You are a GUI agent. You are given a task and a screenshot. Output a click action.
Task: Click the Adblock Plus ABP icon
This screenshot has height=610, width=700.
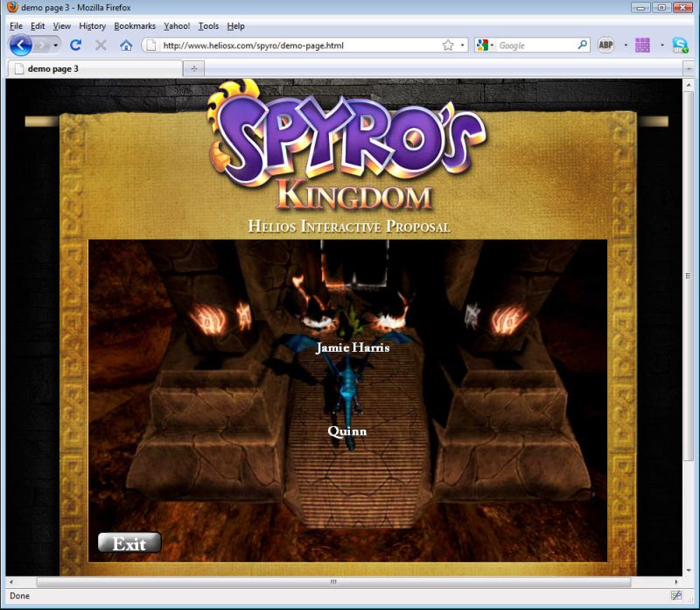point(605,45)
